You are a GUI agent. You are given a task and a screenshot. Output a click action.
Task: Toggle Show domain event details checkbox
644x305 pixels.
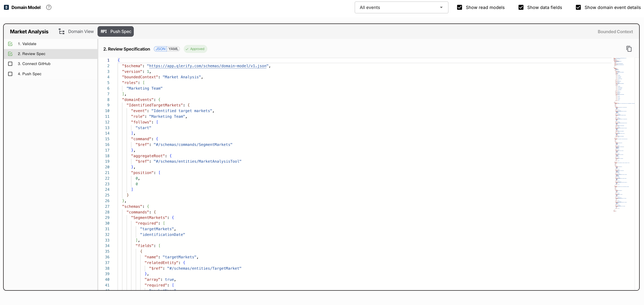578,7
